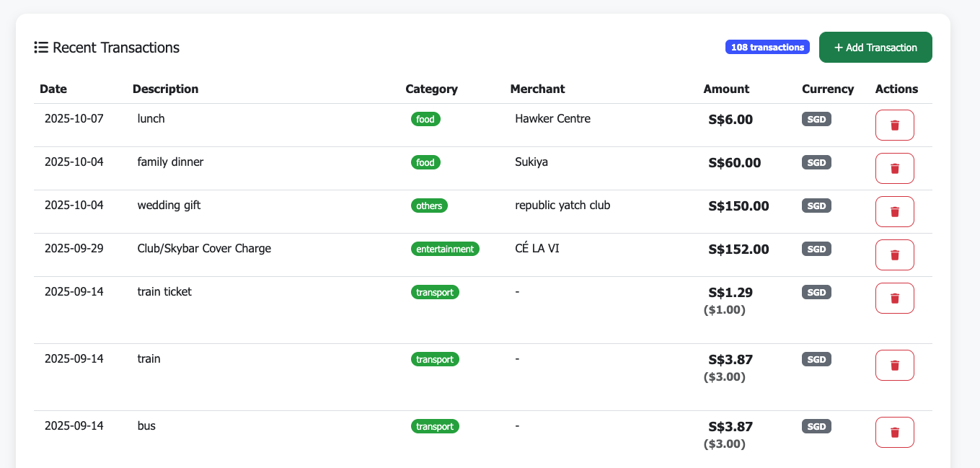Delete the train transaction
The image size is (980, 468).
tap(894, 365)
